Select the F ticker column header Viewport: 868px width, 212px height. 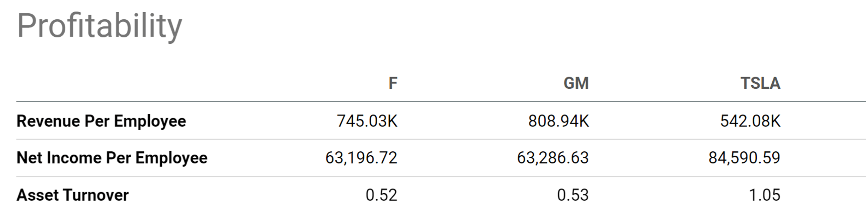(x=393, y=83)
